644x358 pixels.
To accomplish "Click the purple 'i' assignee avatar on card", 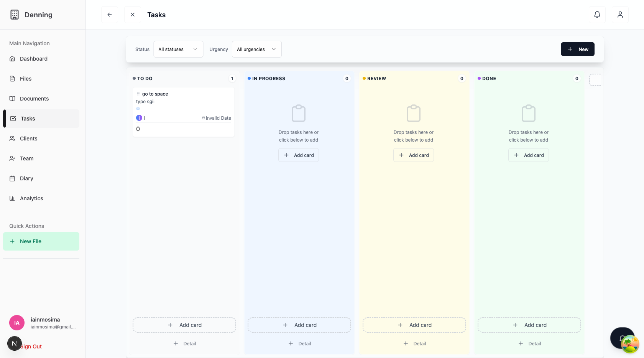I will point(139,117).
